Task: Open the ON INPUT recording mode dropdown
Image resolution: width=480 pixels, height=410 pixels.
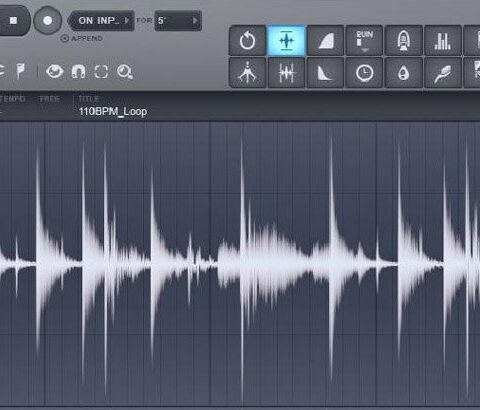Action: 101,21
